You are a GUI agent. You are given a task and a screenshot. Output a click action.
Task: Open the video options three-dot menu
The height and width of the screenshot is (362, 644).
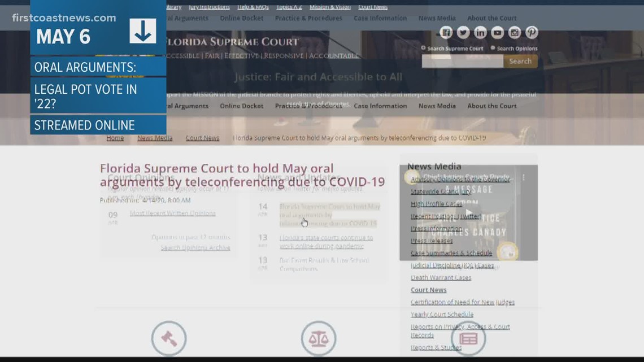[x=524, y=177]
